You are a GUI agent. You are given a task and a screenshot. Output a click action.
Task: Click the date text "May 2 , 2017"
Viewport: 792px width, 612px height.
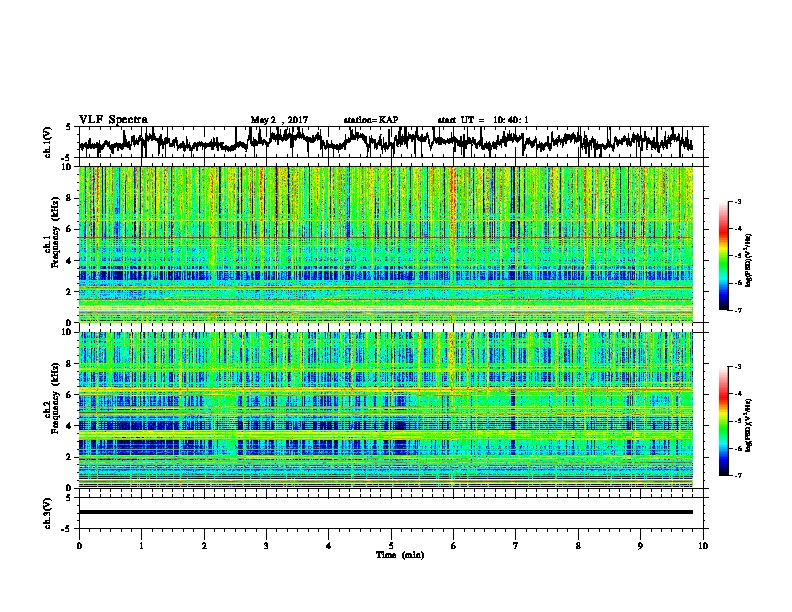tap(279, 120)
